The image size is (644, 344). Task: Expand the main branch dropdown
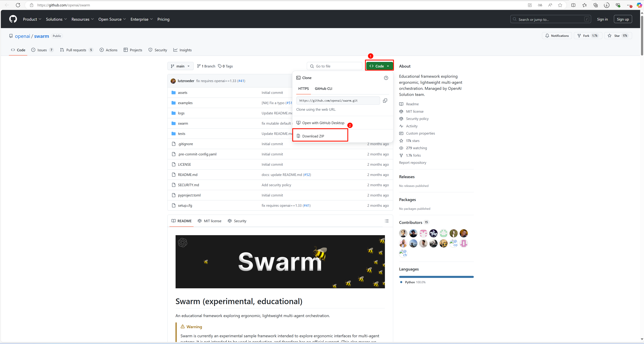[180, 66]
